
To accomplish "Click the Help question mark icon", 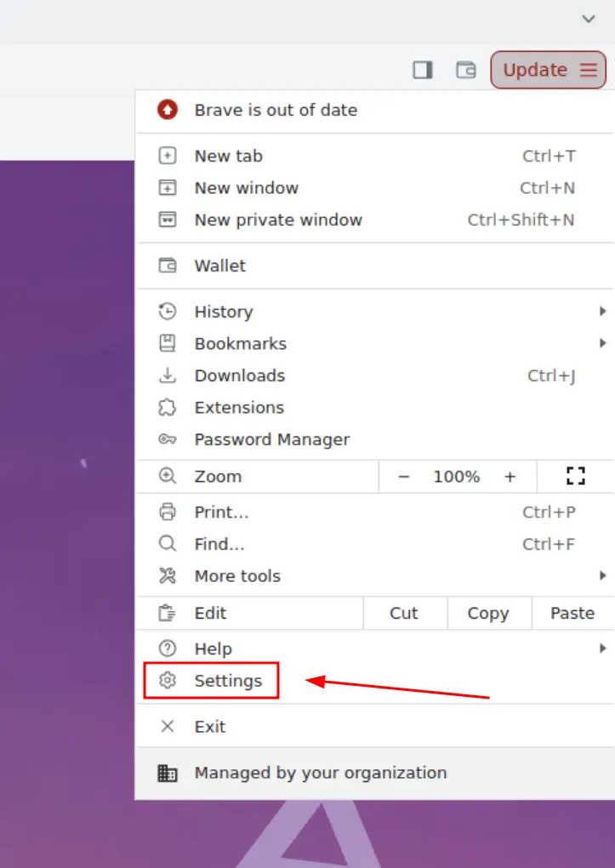I will (x=168, y=648).
